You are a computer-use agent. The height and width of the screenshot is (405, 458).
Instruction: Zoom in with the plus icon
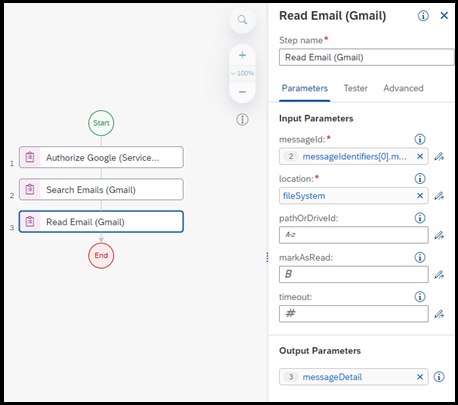click(242, 55)
